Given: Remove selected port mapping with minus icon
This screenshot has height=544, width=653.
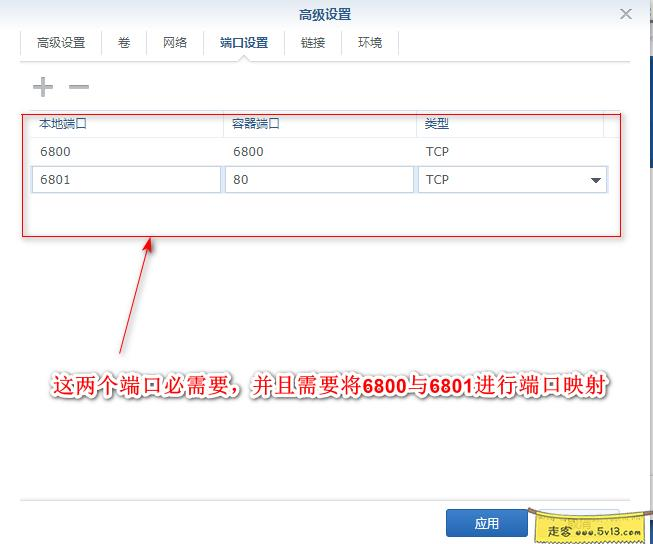Looking at the screenshot, I should (x=79, y=87).
